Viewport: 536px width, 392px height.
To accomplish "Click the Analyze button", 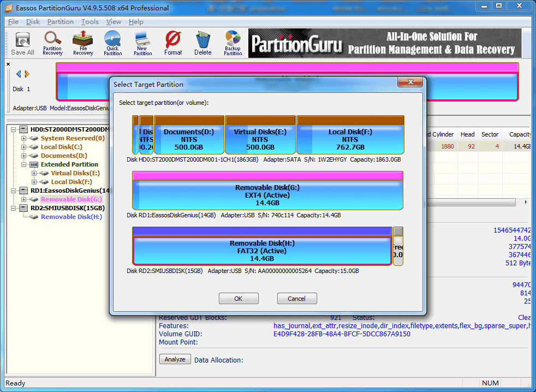I will click(x=175, y=359).
